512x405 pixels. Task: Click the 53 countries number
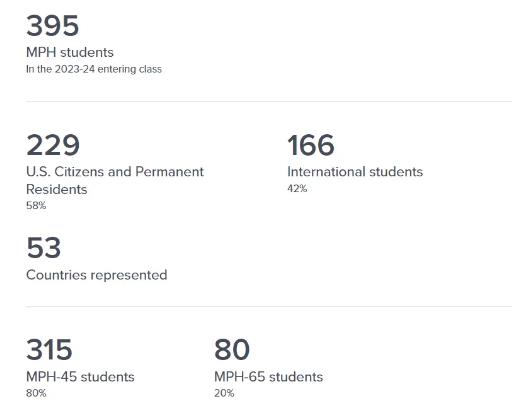click(44, 248)
